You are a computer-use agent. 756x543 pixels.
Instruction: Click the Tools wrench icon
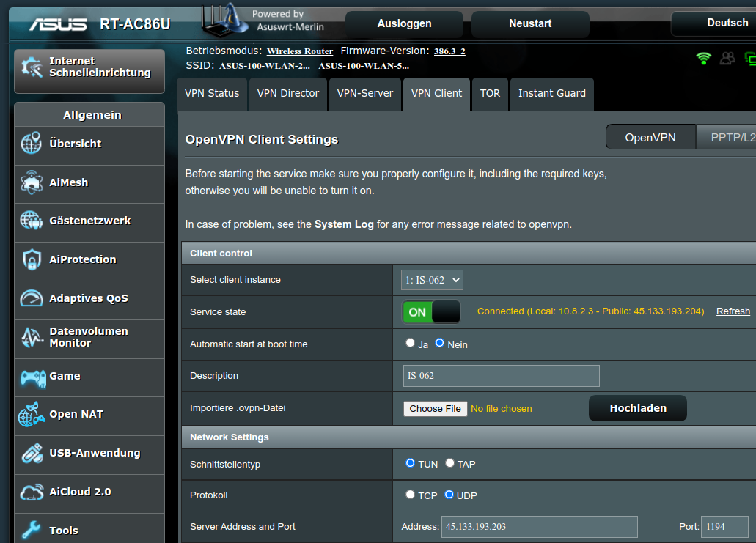tap(31, 530)
